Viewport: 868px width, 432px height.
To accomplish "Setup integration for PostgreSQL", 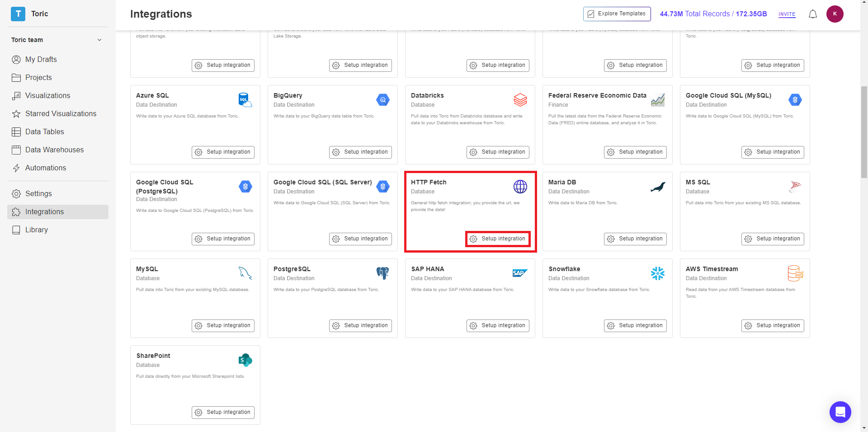I will tap(360, 326).
